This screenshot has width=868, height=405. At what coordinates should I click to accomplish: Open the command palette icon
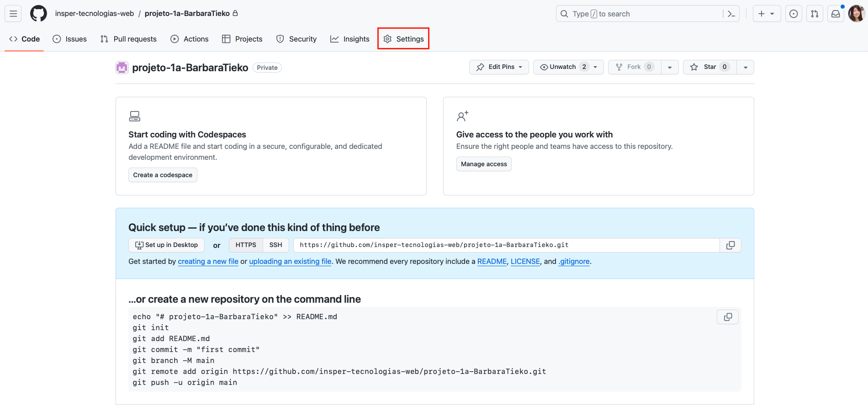tap(731, 14)
